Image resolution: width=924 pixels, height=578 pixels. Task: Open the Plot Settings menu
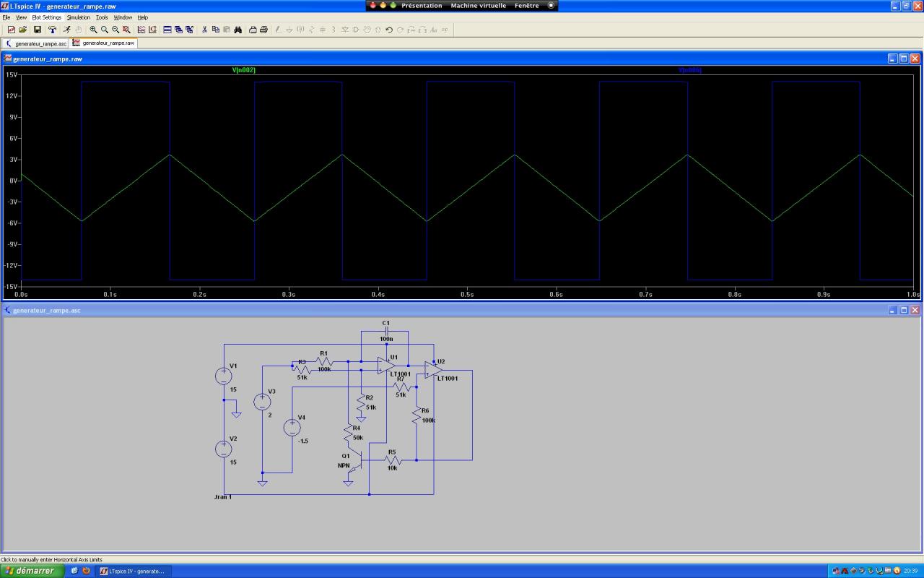tap(46, 17)
